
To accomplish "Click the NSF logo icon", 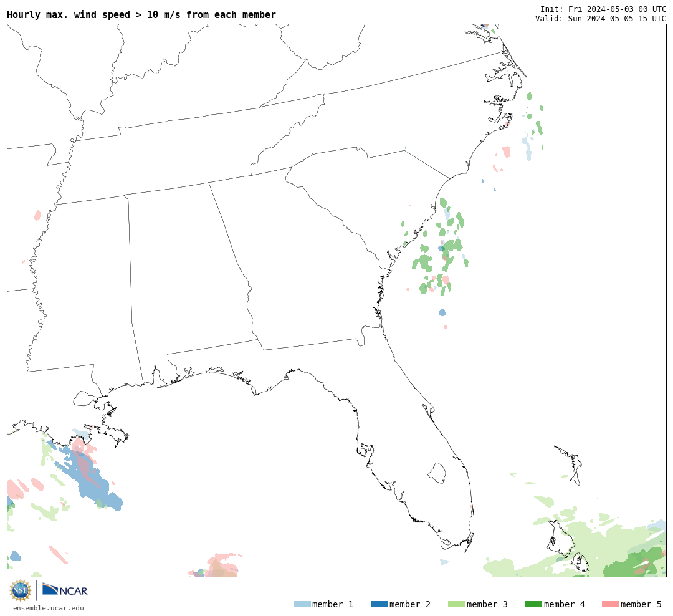I will (20, 590).
